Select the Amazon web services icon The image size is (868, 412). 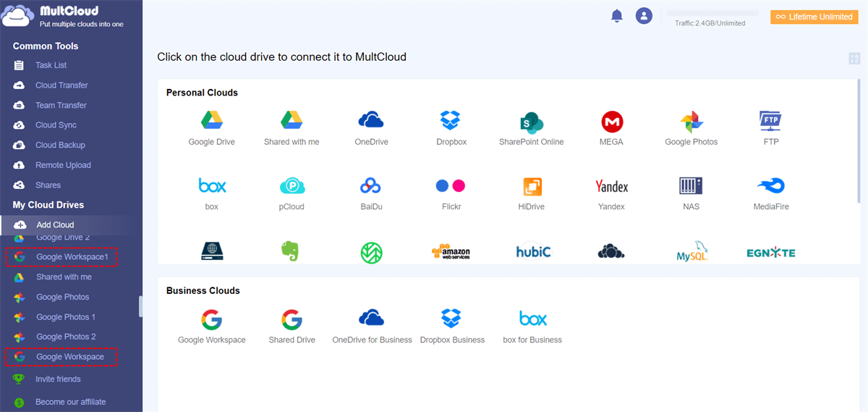pyautogui.click(x=451, y=251)
